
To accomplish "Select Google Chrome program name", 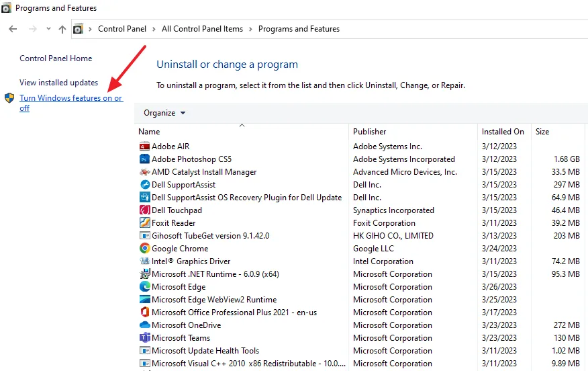I will pyautogui.click(x=180, y=249).
